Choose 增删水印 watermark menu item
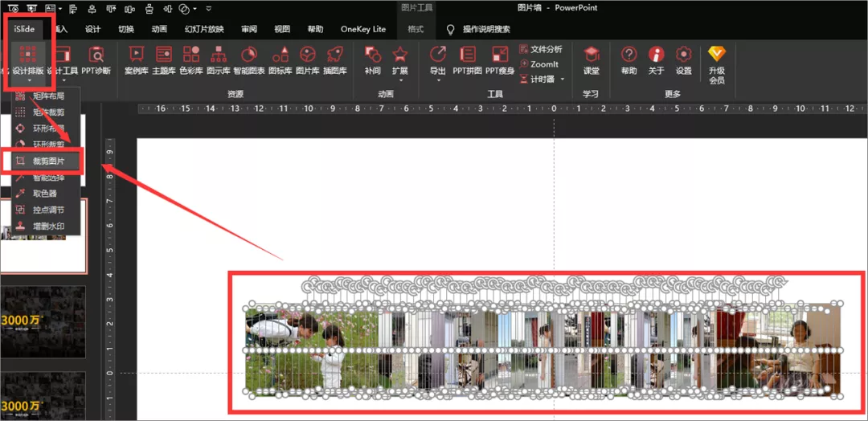Viewport: 868px width, 421px height. 47,226
